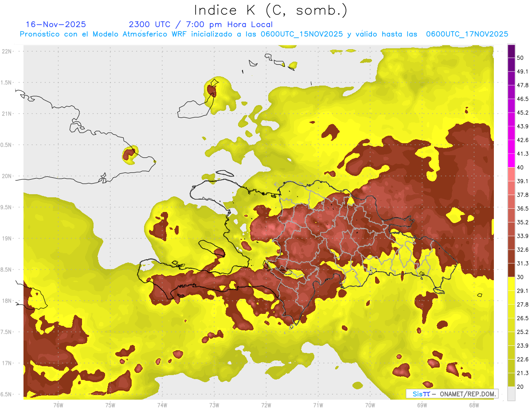The height and width of the screenshot is (411, 532).
Task: Click the legend value '46.5'
Action: tap(523, 99)
